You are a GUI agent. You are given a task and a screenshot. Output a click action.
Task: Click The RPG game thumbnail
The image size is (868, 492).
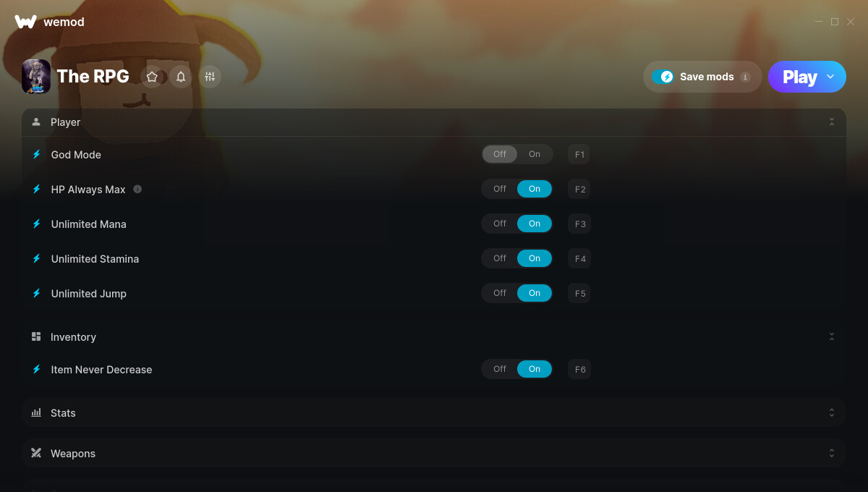click(x=36, y=76)
